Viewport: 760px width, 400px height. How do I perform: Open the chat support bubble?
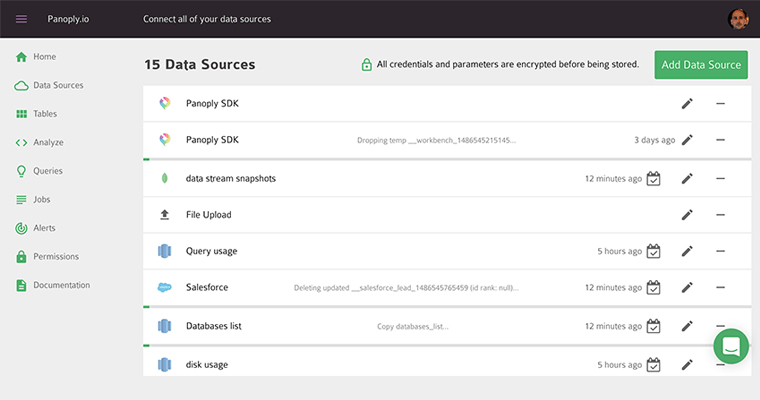[731, 346]
